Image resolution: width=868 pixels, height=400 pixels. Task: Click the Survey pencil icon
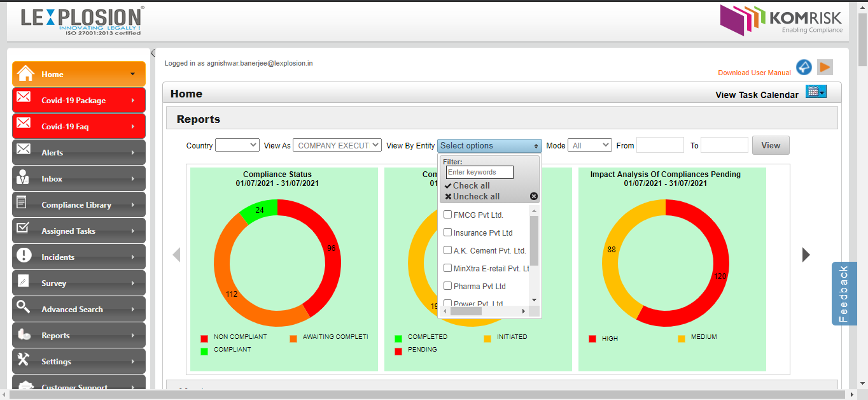[x=23, y=281]
